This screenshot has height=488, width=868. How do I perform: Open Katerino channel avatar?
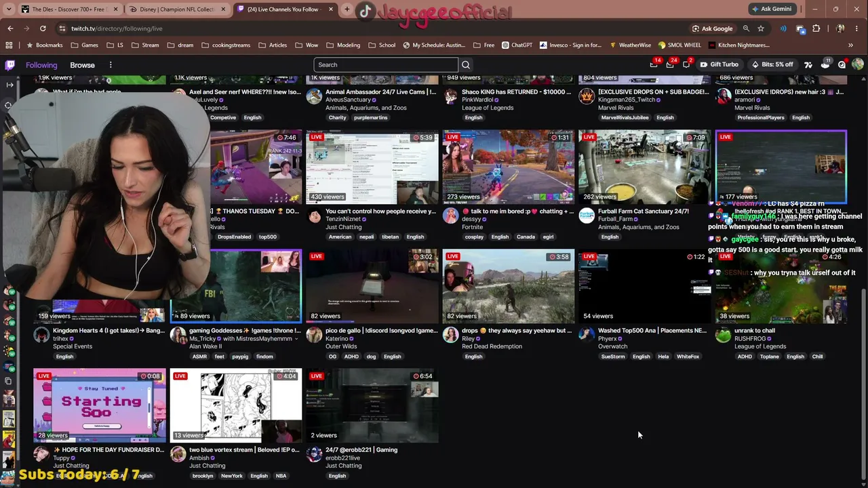coord(314,335)
